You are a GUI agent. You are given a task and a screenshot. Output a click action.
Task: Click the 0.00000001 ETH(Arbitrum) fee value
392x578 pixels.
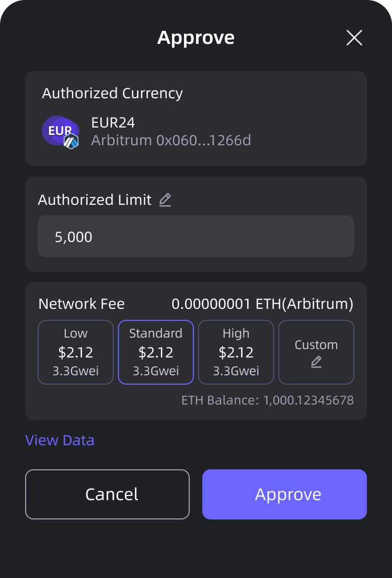click(x=262, y=304)
